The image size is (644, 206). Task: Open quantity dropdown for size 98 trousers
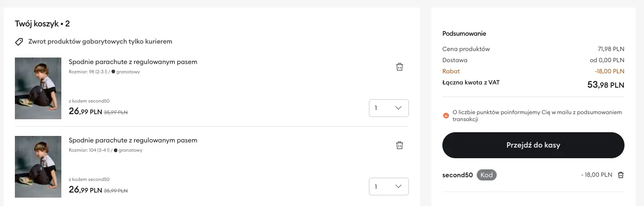[x=388, y=108]
